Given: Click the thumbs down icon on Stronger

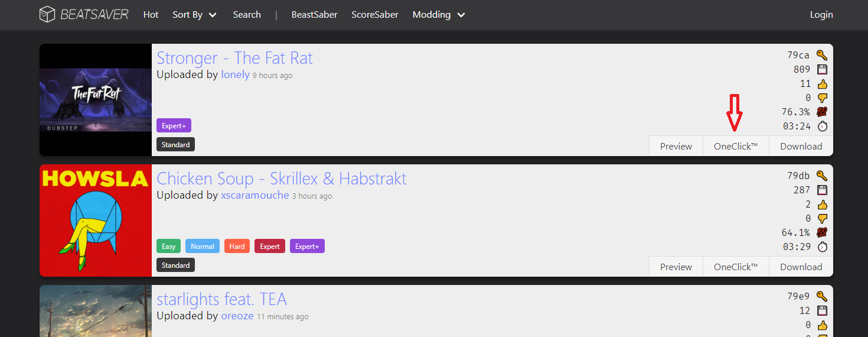Looking at the screenshot, I should coord(822,98).
